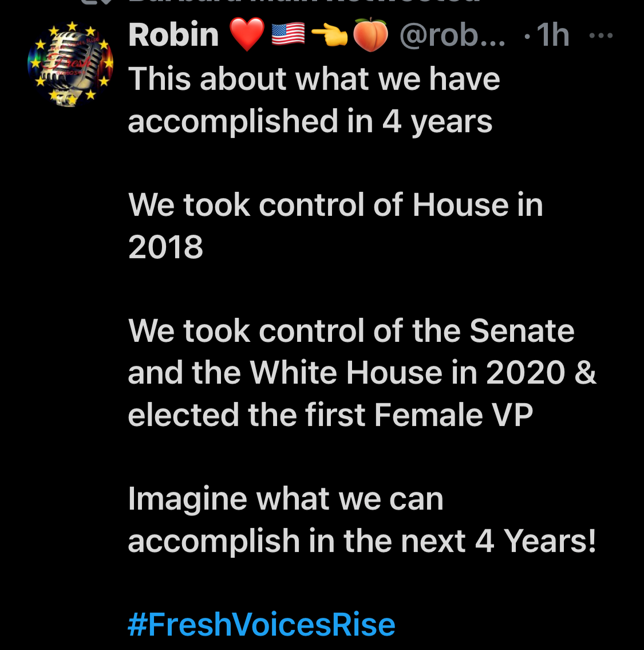Viewport: 644px width, 650px height.
Task: Click the US flag emoji beside Robin
Action: click(x=287, y=34)
